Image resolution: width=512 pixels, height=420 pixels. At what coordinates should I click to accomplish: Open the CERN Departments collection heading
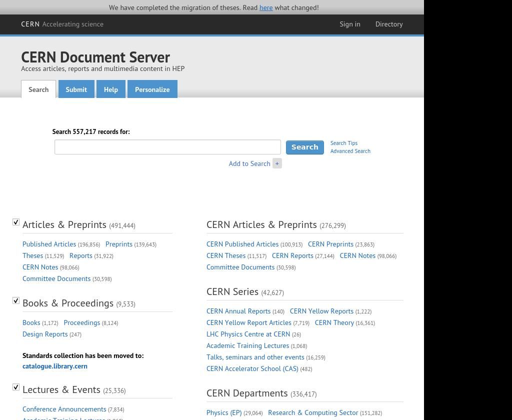247,393
